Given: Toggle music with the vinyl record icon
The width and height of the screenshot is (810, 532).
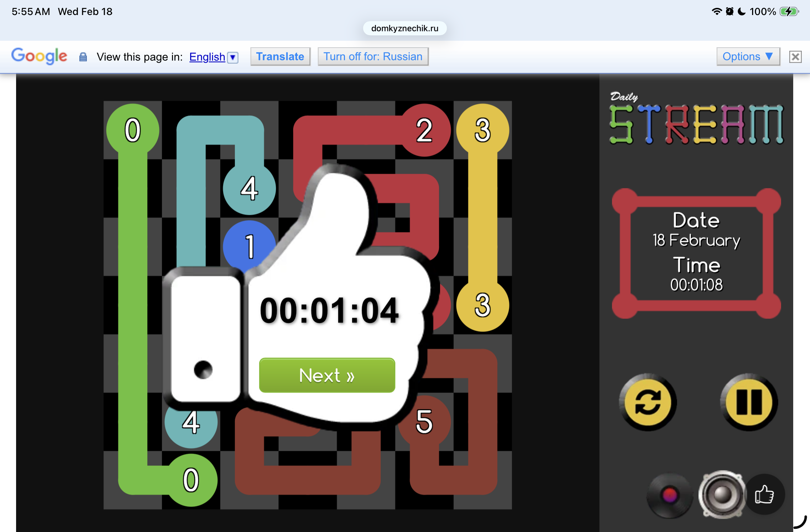Looking at the screenshot, I should coord(669,495).
